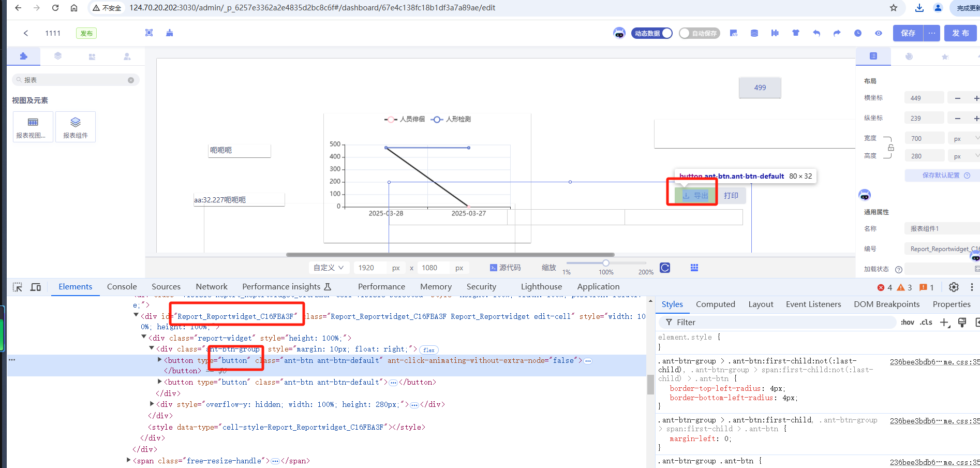Open the code page settings icon
The height and width of the screenshot is (468, 980).
pos(734,33)
